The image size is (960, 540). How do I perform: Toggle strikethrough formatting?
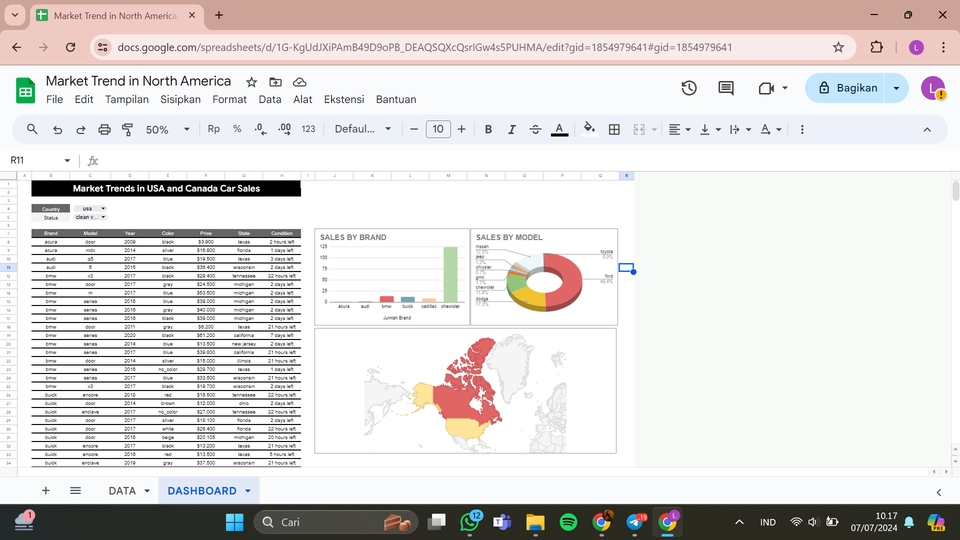coord(535,129)
